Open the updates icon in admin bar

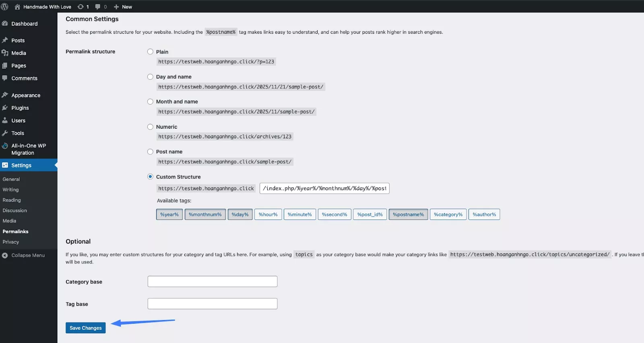point(81,7)
